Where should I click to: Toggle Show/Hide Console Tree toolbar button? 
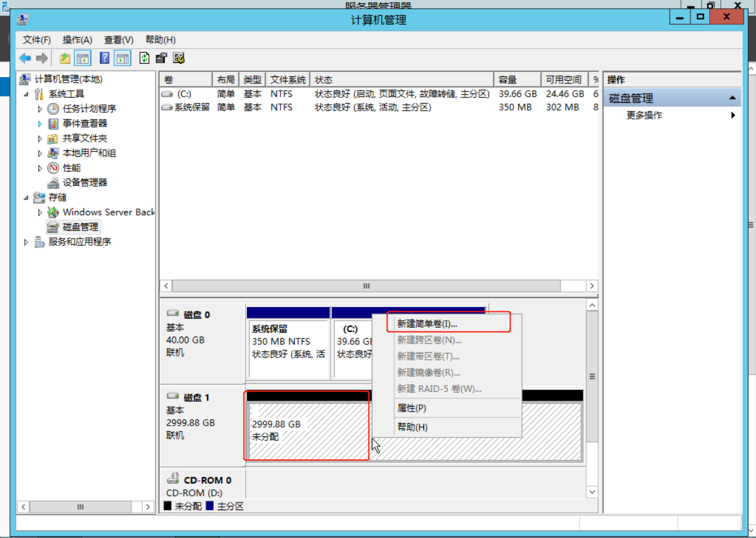pyautogui.click(x=83, y=59)
